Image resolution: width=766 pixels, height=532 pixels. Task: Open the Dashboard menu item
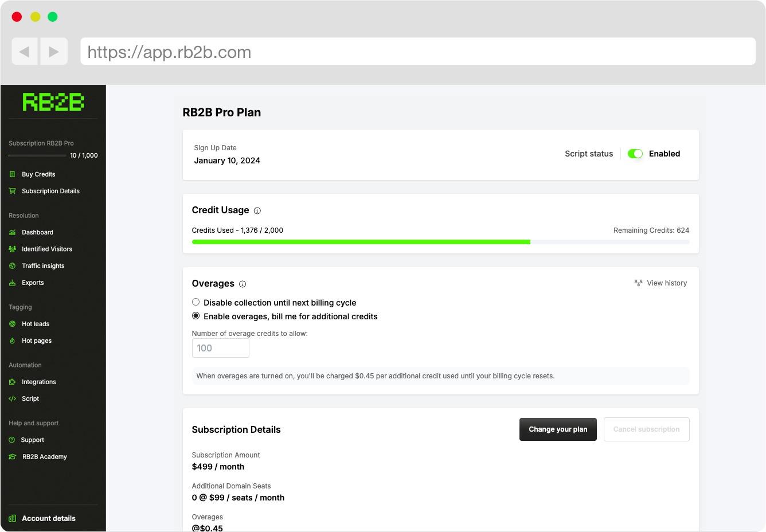pyautogui.click(x=37, y=232)
